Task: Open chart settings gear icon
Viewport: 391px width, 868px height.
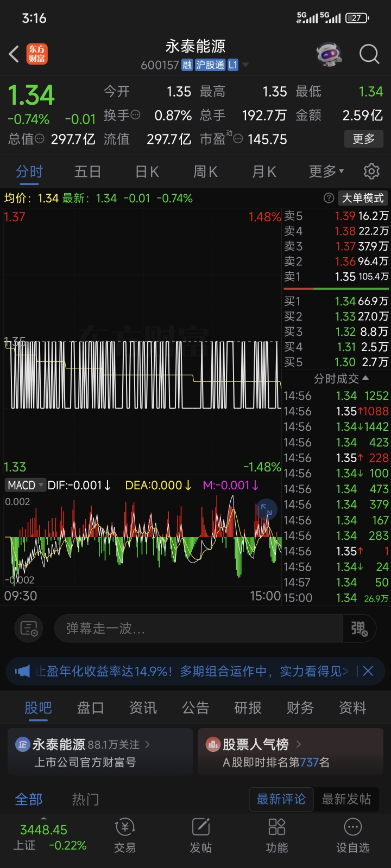Action: tap(371, 171)
